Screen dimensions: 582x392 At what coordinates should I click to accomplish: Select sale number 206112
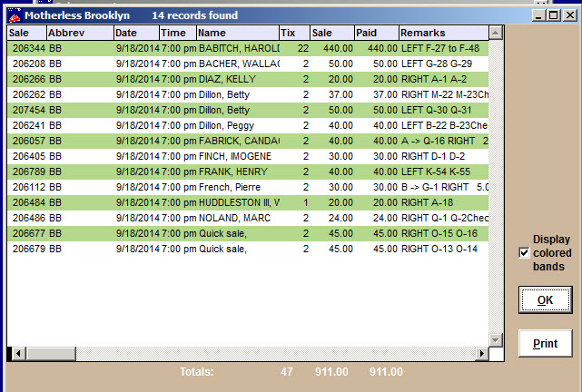29,187
